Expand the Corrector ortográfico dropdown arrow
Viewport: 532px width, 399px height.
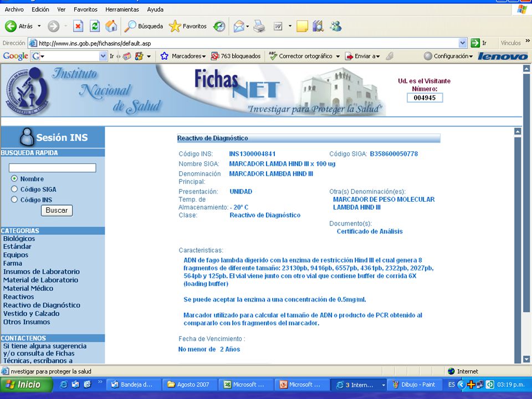(337, 57)
